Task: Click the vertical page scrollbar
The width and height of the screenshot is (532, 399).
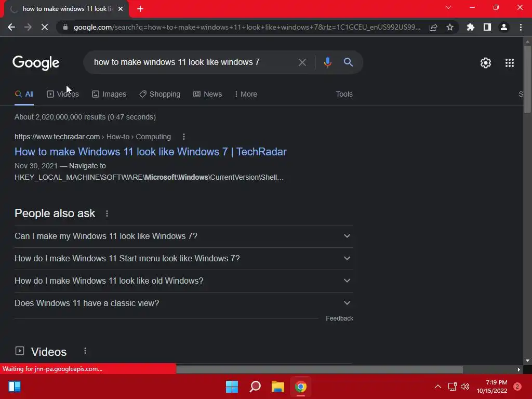Action: coord(527,79)
